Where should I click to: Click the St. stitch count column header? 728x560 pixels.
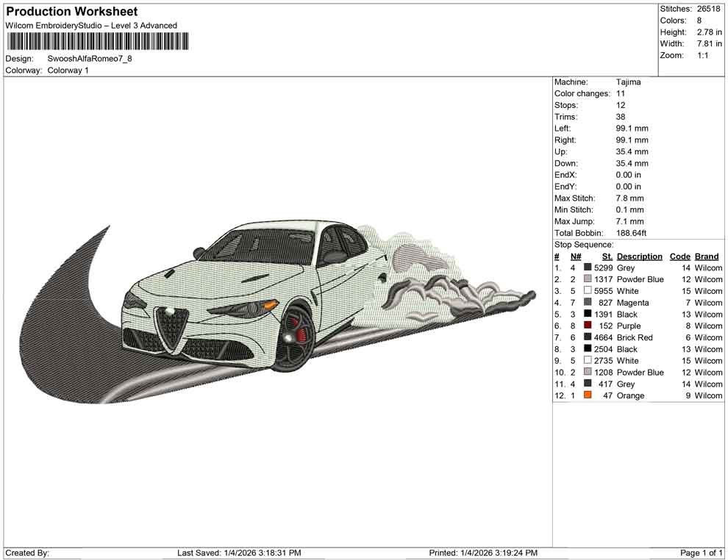(x=607, y=256)
